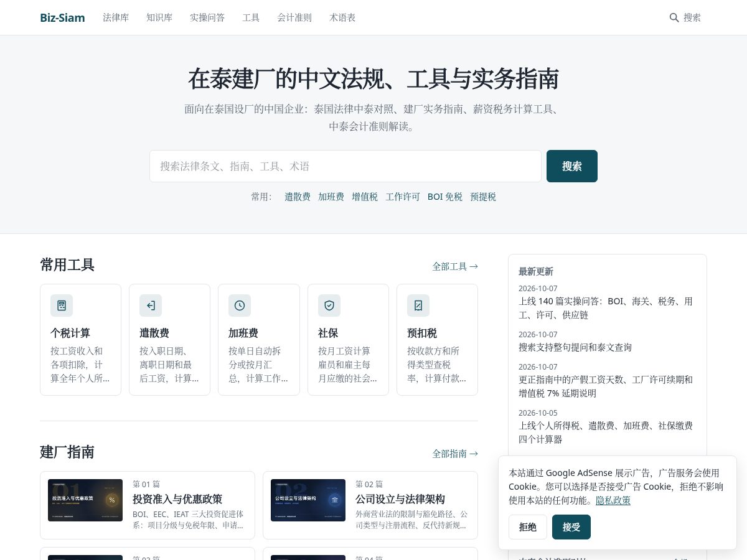
Task: Open the 术语表 menu item
Action: click(342, 17)
